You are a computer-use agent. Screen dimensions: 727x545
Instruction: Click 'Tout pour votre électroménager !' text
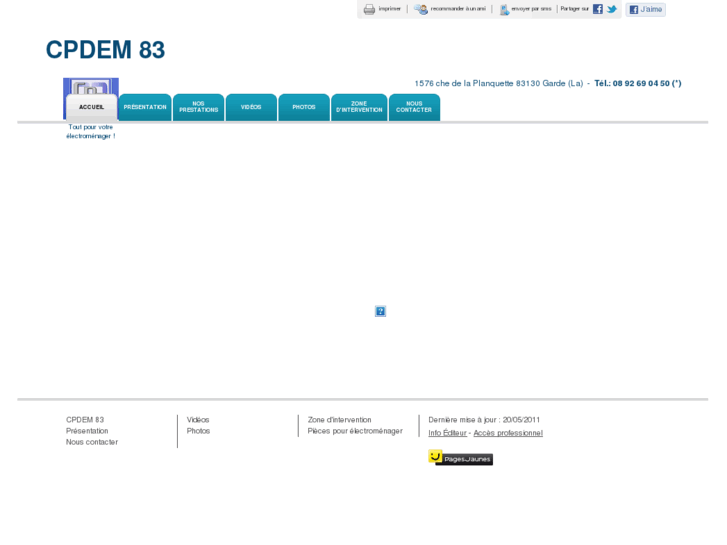91,131
